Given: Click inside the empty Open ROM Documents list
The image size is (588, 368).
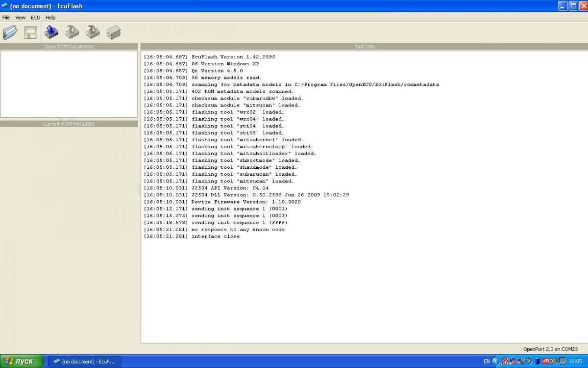Looking at the screenshot, I should click(x=69, y=84).
